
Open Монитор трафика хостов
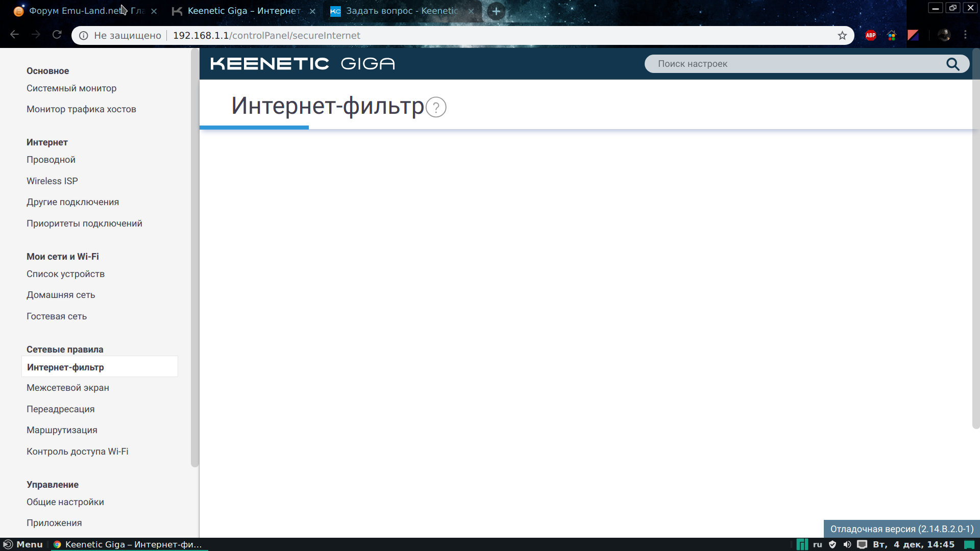tap(81, 109)
